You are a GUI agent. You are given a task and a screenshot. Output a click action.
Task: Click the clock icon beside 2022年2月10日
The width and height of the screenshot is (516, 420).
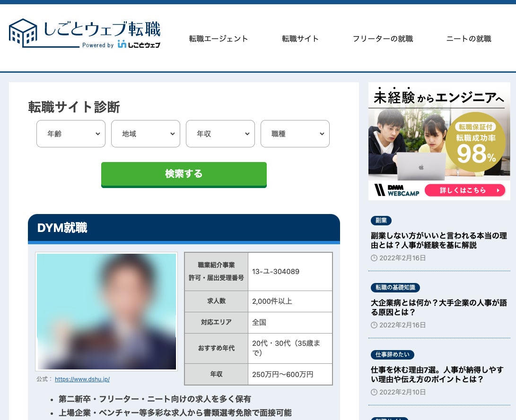(x=374, y=392)
